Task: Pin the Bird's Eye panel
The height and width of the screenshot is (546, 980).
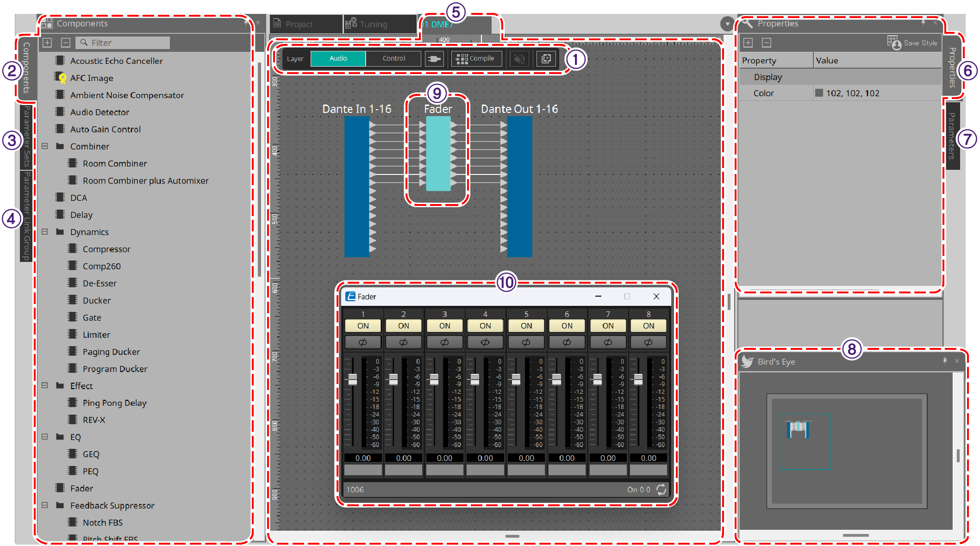Action: coord(945,360)
